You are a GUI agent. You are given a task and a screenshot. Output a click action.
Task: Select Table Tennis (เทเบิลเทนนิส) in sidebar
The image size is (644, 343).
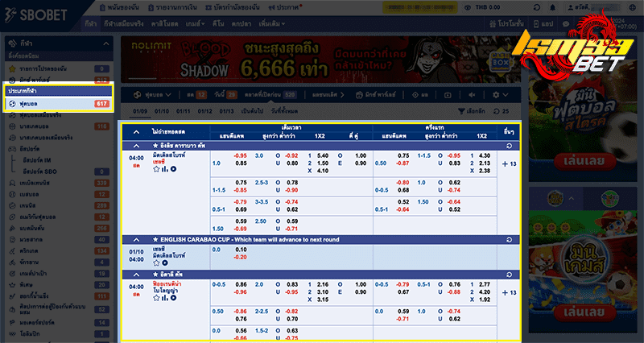pyautogui.click(x=59, y=183)
